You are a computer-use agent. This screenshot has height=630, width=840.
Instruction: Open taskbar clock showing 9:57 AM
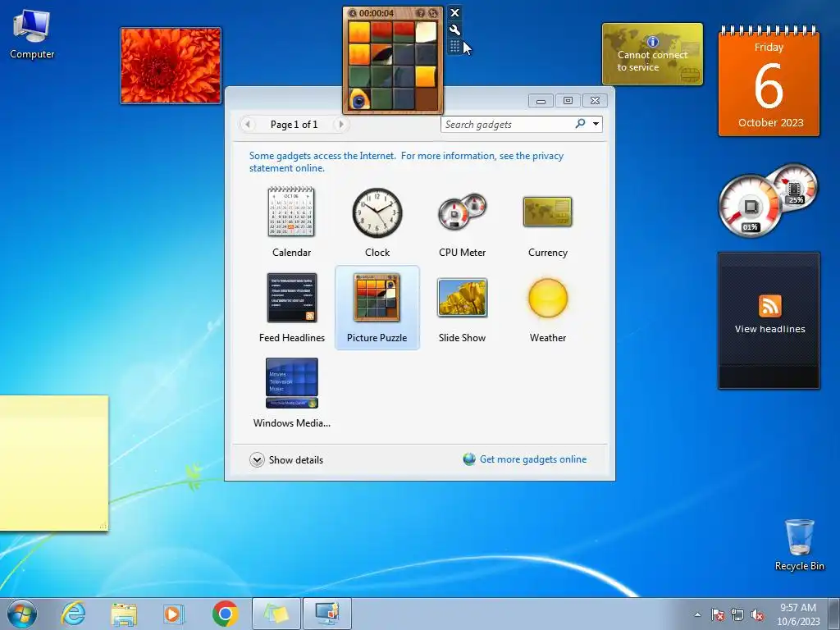(x=798, y=614)
